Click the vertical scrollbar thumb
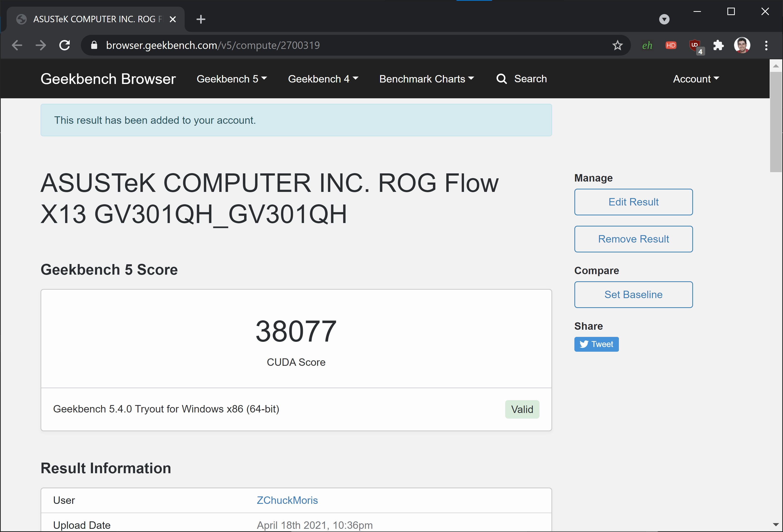Viewport: 783px width, 532px height. pos(776,122)
